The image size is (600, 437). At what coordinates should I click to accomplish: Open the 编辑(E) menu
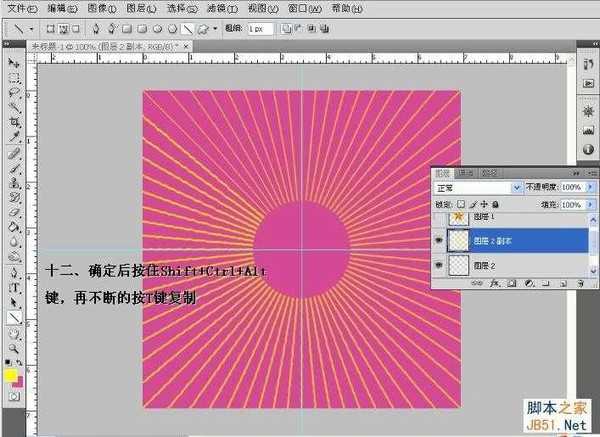tap(62, 8)
